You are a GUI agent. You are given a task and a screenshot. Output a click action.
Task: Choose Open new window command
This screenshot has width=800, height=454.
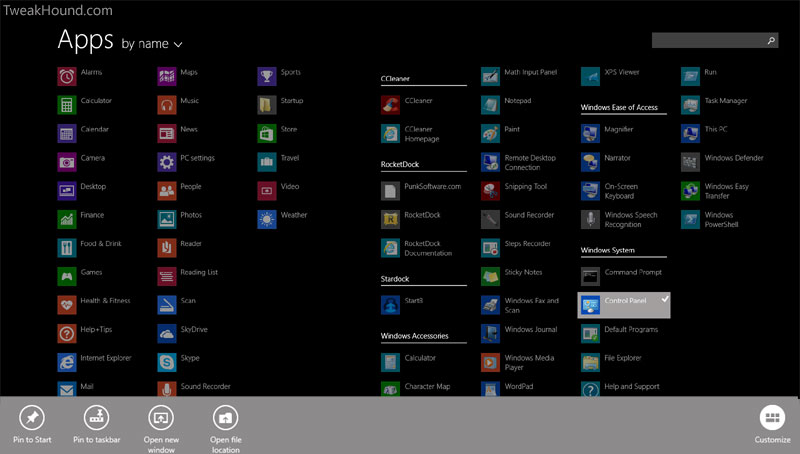161,430
